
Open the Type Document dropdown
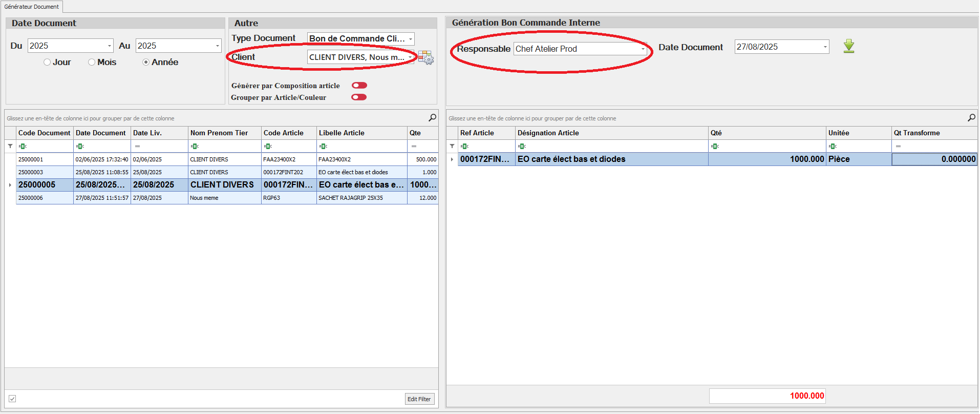[410, 39]
